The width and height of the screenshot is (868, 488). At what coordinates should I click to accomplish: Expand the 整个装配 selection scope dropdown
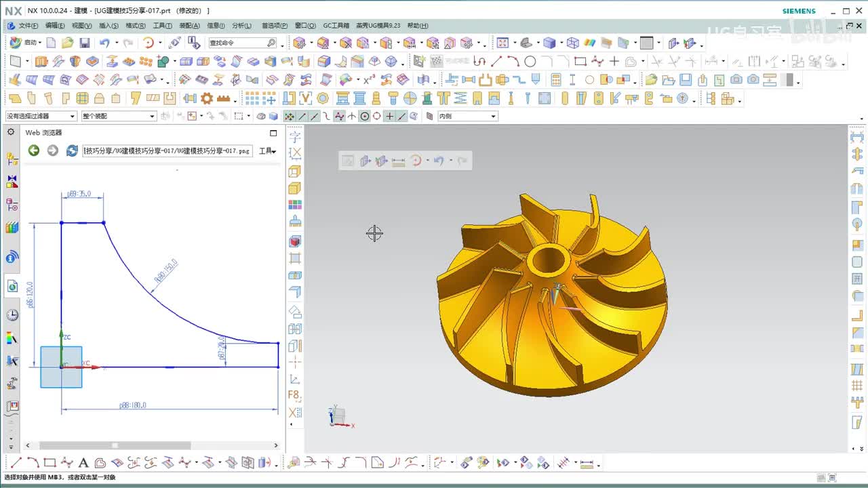(119, 116)
